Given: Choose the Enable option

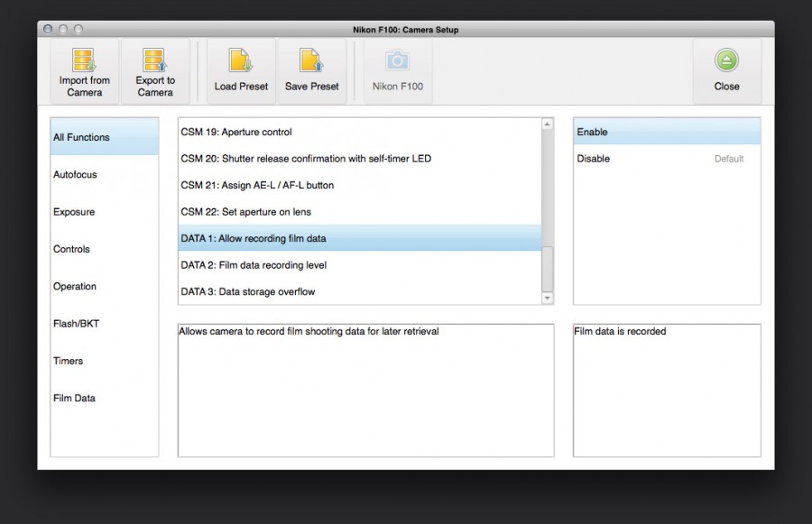Looking at the screenshot, I should [x=667, y=132].
